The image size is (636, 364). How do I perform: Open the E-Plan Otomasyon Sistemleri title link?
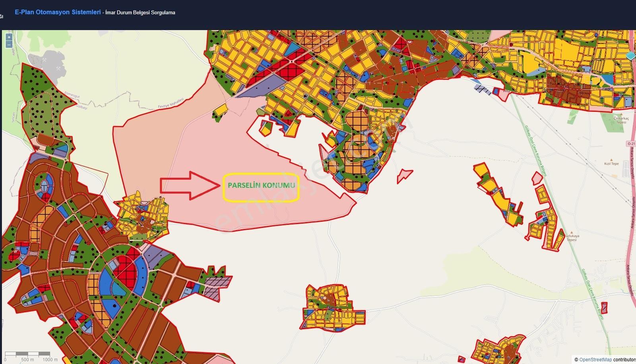click(x=58, y=12)
